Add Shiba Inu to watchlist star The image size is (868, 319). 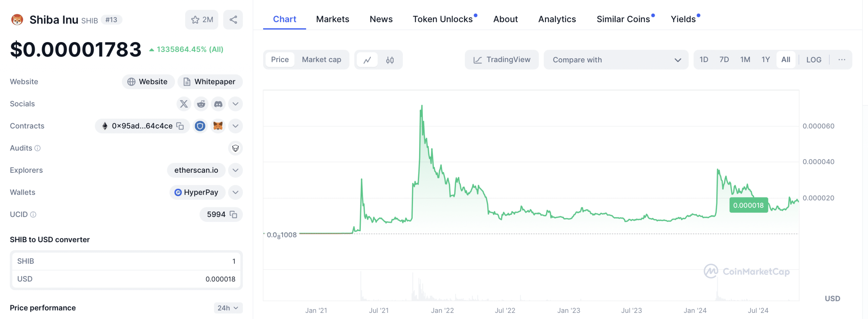click(x=202, y=20)
